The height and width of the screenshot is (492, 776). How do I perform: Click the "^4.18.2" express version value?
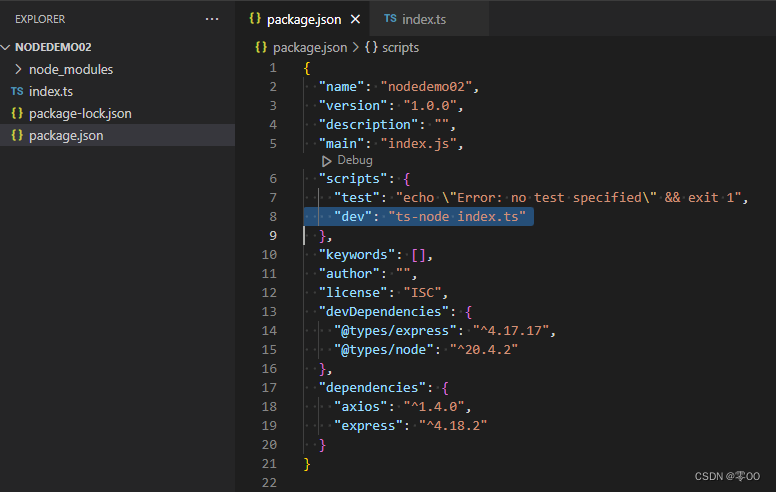(x=453, y=426)
